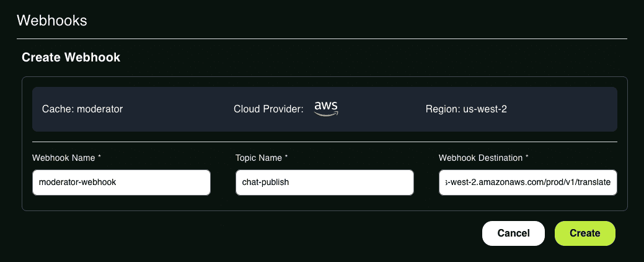644x262 pixels.
Task: Cancel the webhook creation
Action: pyautogui.click(x=513, y=233)
